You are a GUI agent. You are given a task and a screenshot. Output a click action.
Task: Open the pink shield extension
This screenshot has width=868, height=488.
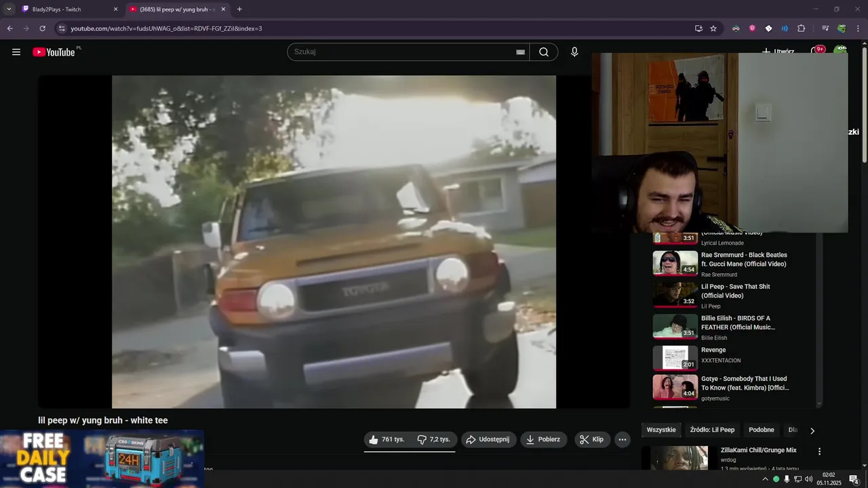click(x=752, y=28)
